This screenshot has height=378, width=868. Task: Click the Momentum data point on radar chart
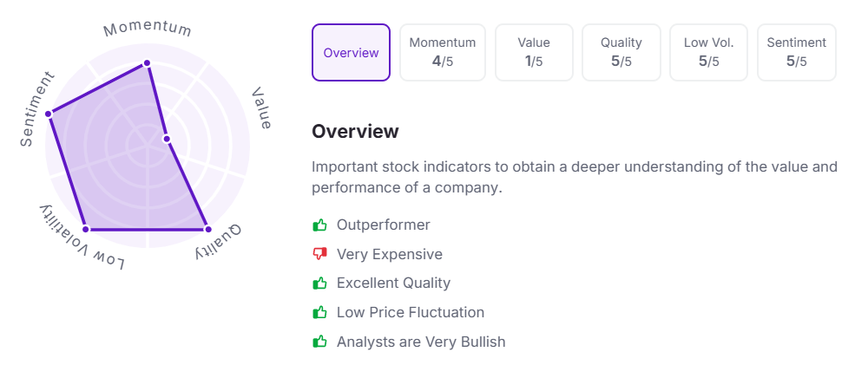point(147,62)
